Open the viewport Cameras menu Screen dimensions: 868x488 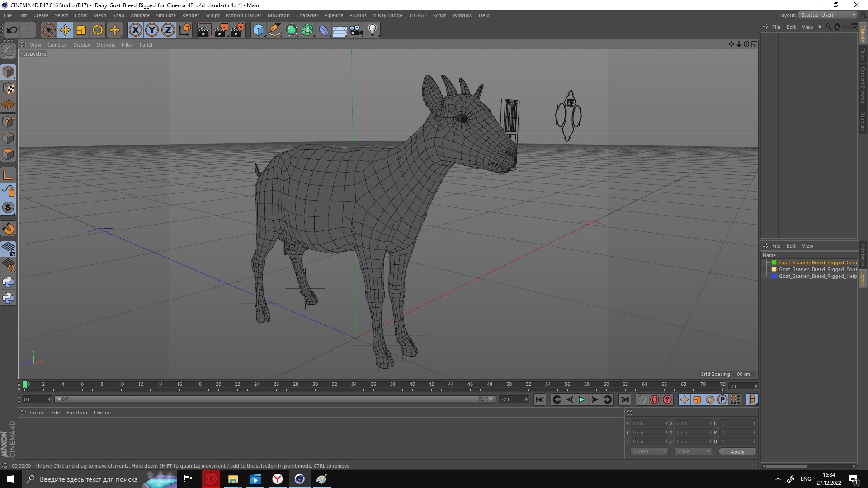57,45
